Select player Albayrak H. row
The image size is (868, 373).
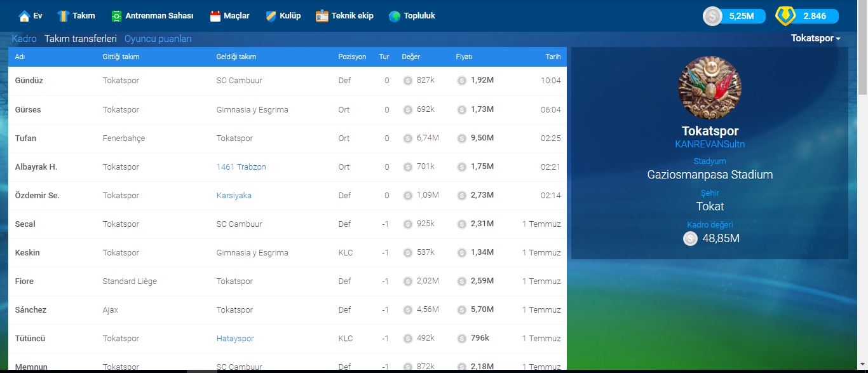287,166
